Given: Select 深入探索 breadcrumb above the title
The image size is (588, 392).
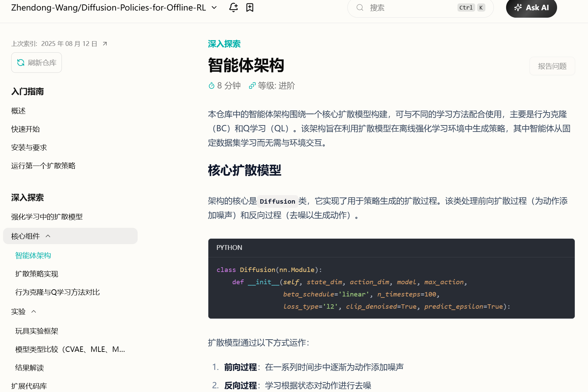Looking at the screenshot, I should tap(224, 44).
